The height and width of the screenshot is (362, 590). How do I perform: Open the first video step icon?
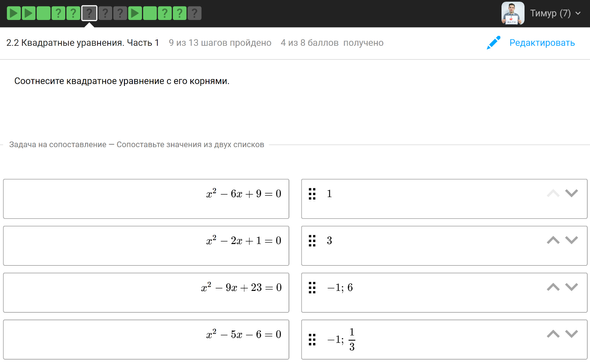coord(14,13)
